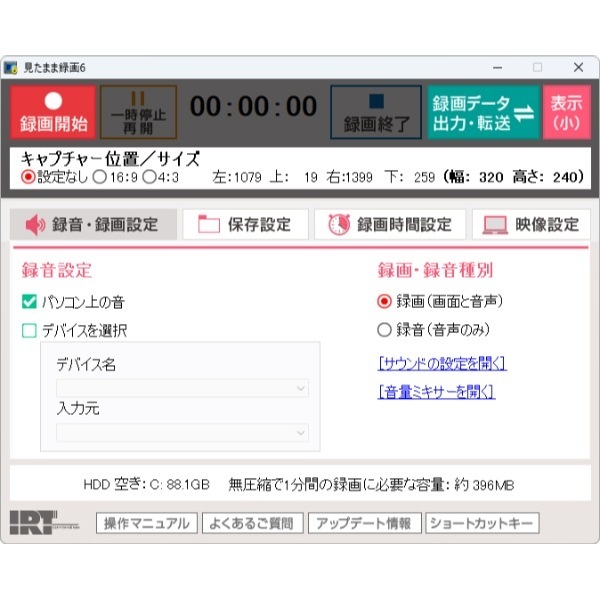Viewport: 600px width, 600px height.
Task: Click the red 録画開始 record button
Action: point(53,112)
